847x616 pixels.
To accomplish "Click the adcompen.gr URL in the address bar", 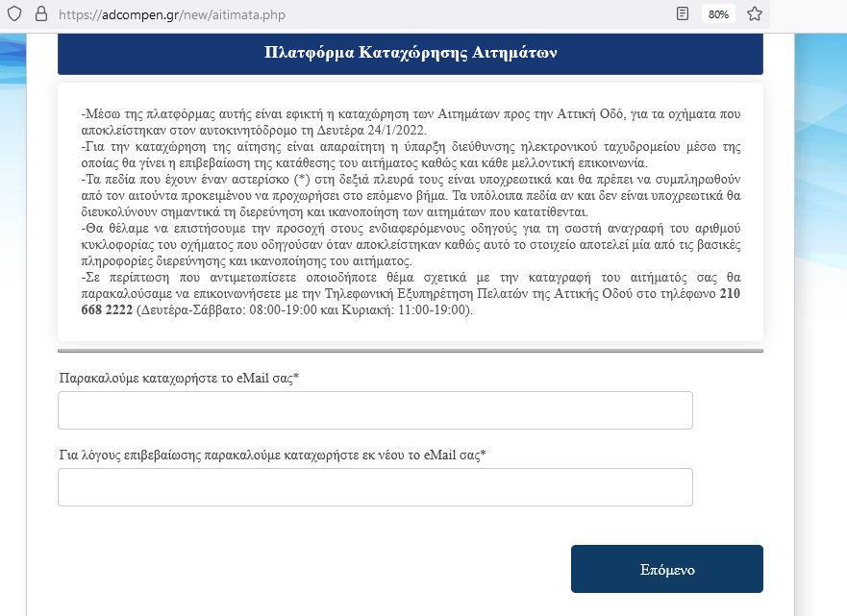I will tap(172, 14).
